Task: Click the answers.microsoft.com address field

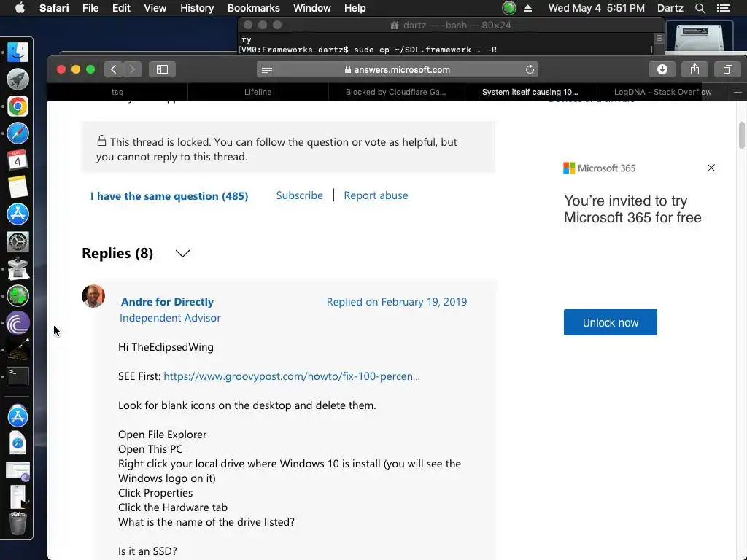Action: 398,69
